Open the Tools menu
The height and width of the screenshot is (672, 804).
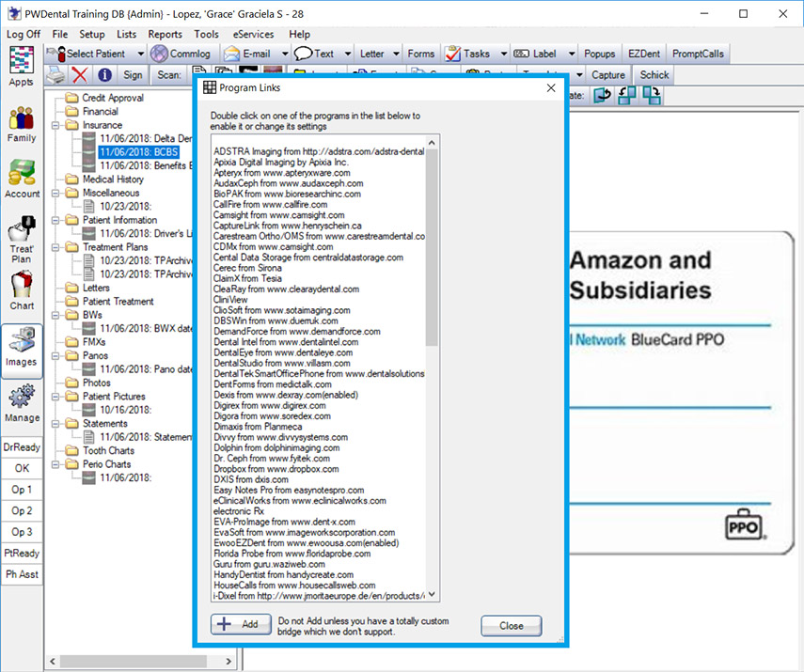[x=206, y=35]
